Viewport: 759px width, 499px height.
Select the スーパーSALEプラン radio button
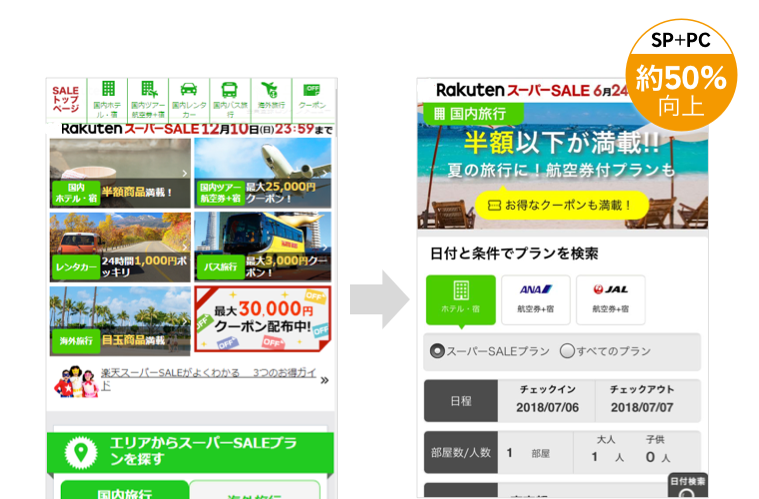tap(437, 351)
